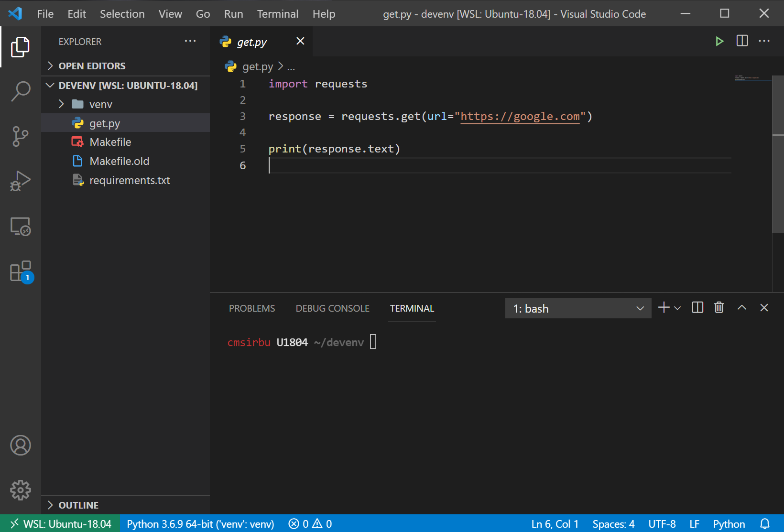This screenshot has width=784, height=532.
Task: Select the Python language mode
Action: pos(729,524)
